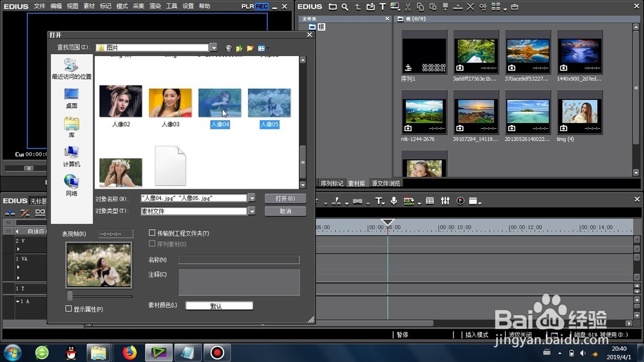The image size is (644, 362).
Task: Click the timeline title T tool
Action: tap(378, 201)
